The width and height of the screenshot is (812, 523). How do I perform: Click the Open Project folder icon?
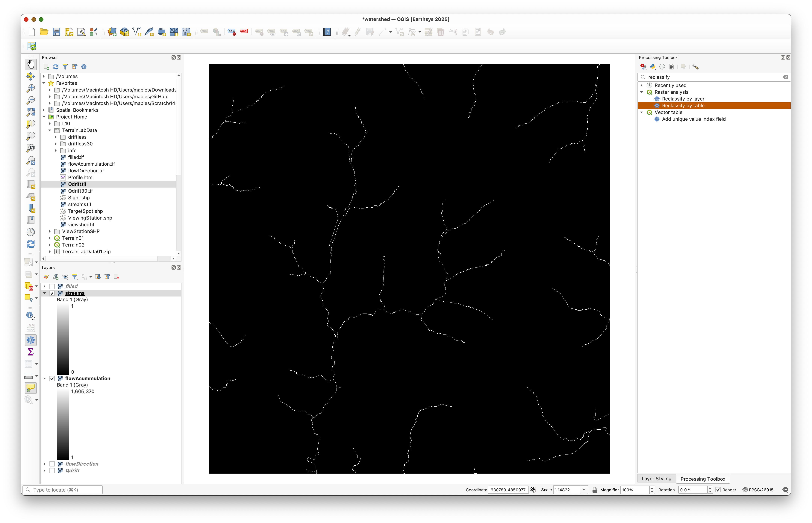click(44, 32)
